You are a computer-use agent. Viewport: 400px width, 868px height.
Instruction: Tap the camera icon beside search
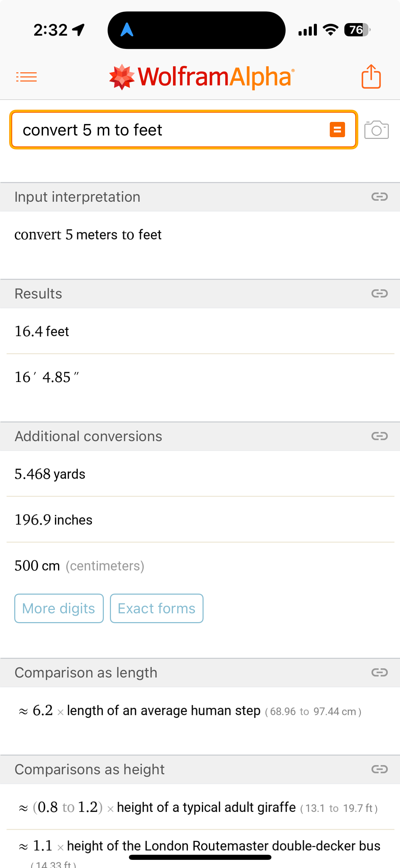coord(376,130)
